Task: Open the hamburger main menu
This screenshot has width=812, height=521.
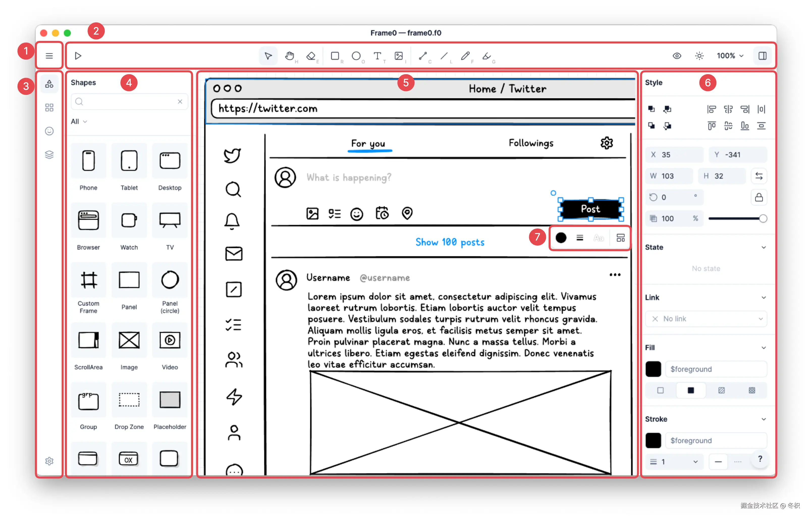Action: (49, 56)
